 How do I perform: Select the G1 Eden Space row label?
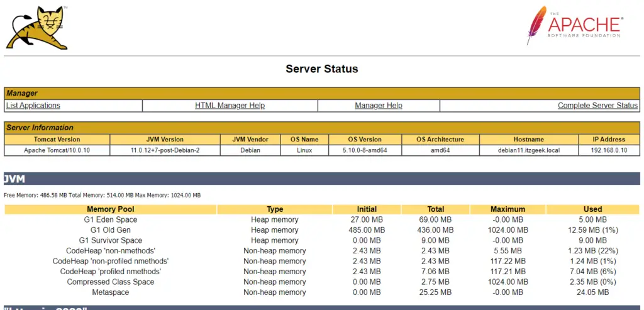pyautogui.click(x=111, y=220)
